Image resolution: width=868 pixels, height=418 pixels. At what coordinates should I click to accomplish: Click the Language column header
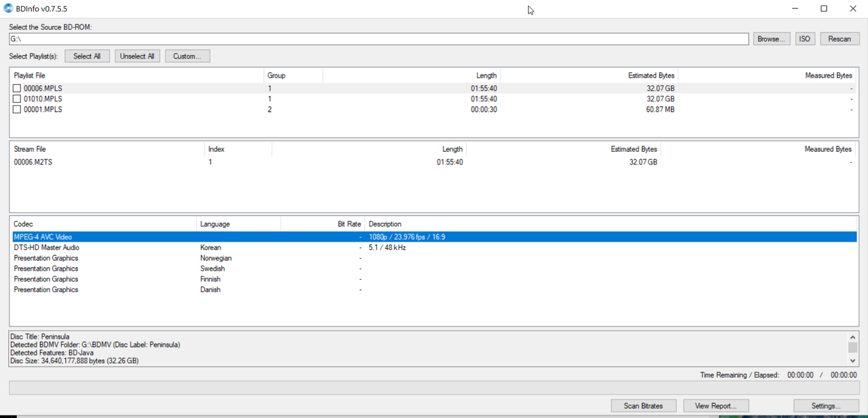[239, 224]
